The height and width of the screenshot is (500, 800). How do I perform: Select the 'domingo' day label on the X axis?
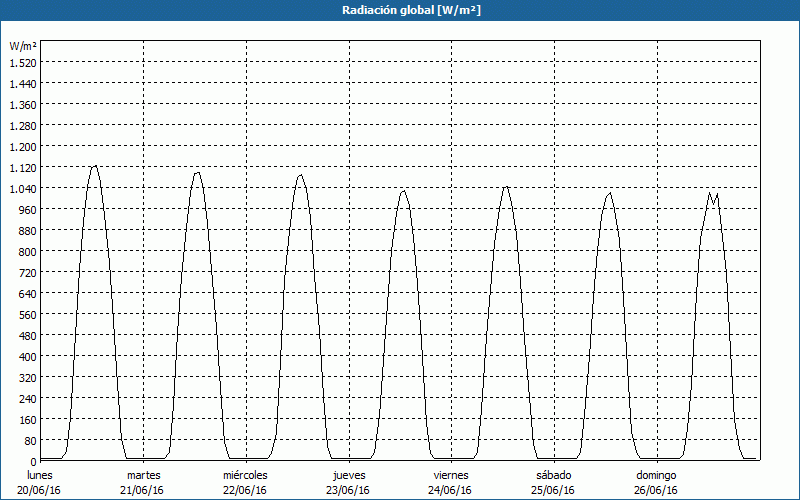(x=656, y=474)
